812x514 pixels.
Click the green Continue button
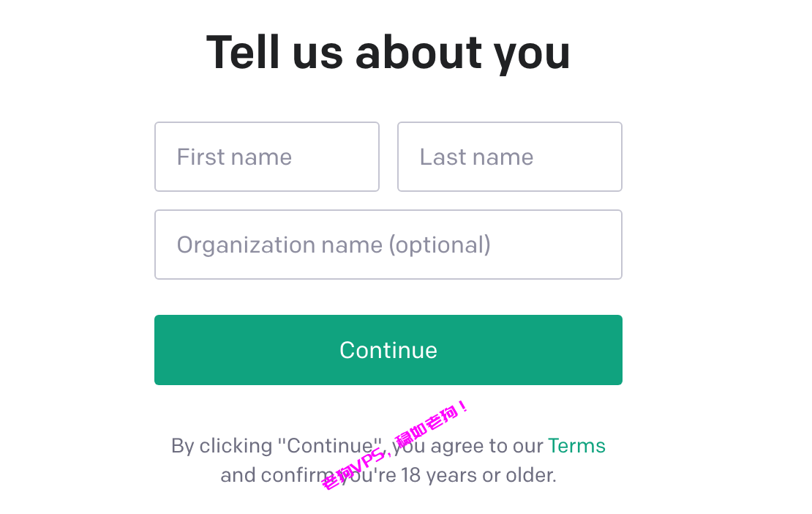pos(388,350)
